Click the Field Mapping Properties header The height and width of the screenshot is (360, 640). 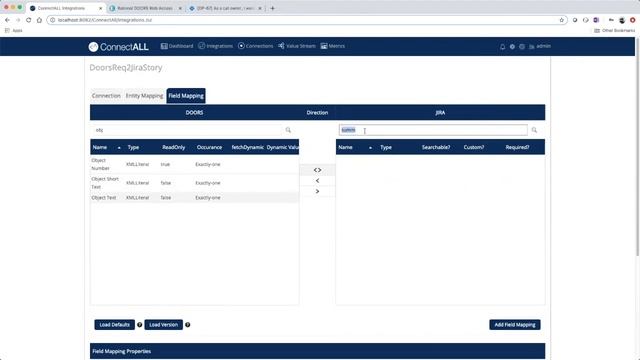(317, 351)
